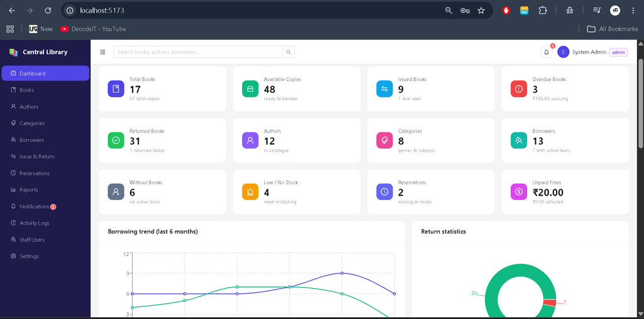Go to Categories in the sidebar

pos(45,123)
